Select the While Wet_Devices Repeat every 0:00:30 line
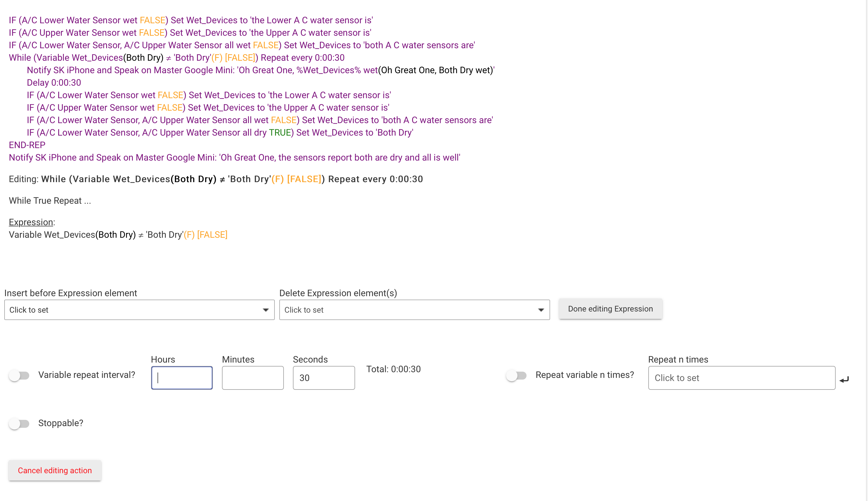The width and height of the screenshot is (868, 501). (x=177, y=58)
